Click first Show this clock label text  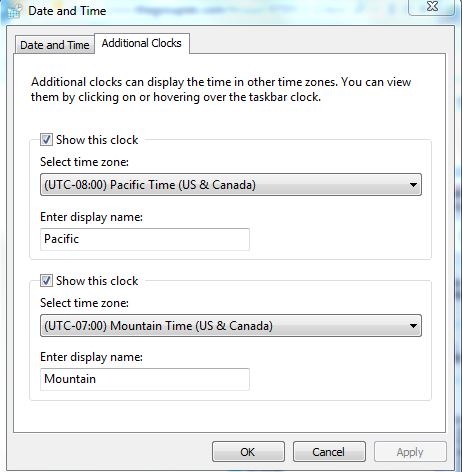[x=97, y=140]
